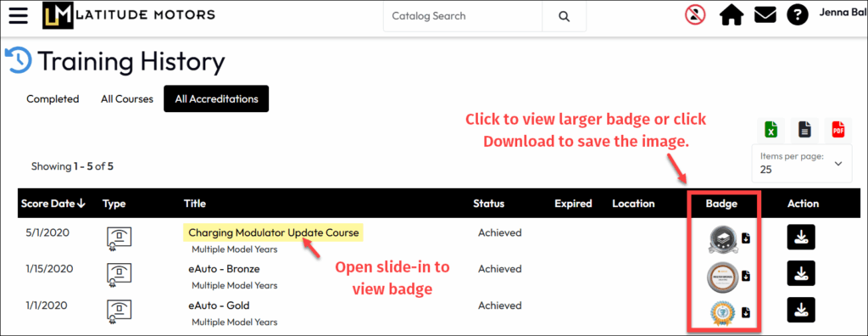Image resolution: width=868 pixels, height=336 pixels.
Task: Click Action download for eAuto - Gold row
Action: (x=801, y=310)
